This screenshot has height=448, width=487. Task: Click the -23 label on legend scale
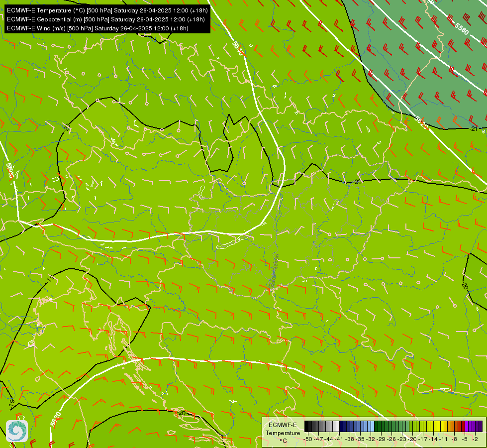[x=402, y=440]
